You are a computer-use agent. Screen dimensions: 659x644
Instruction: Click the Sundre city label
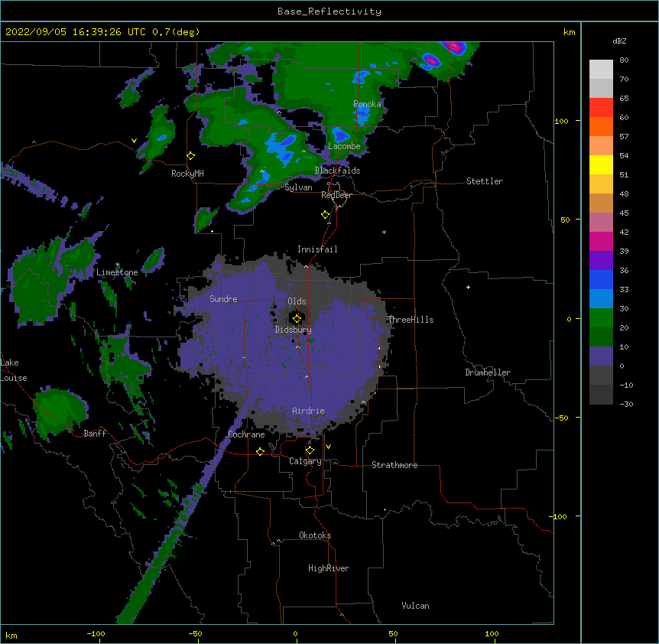[223, 299]
